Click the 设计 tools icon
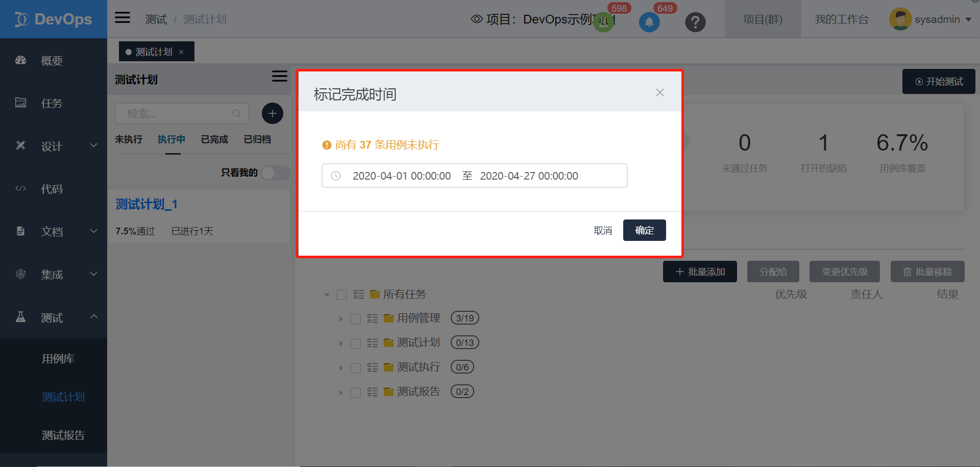 tap(21, 145)
